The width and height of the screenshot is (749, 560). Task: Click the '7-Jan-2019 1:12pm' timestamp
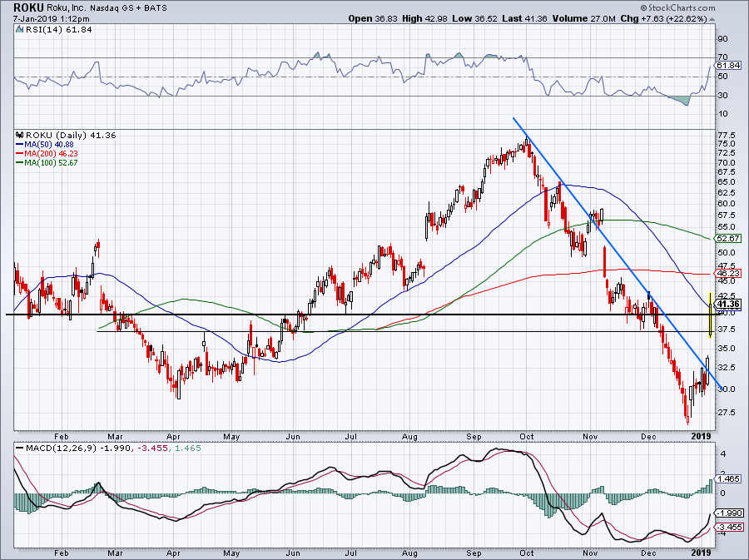51,19
